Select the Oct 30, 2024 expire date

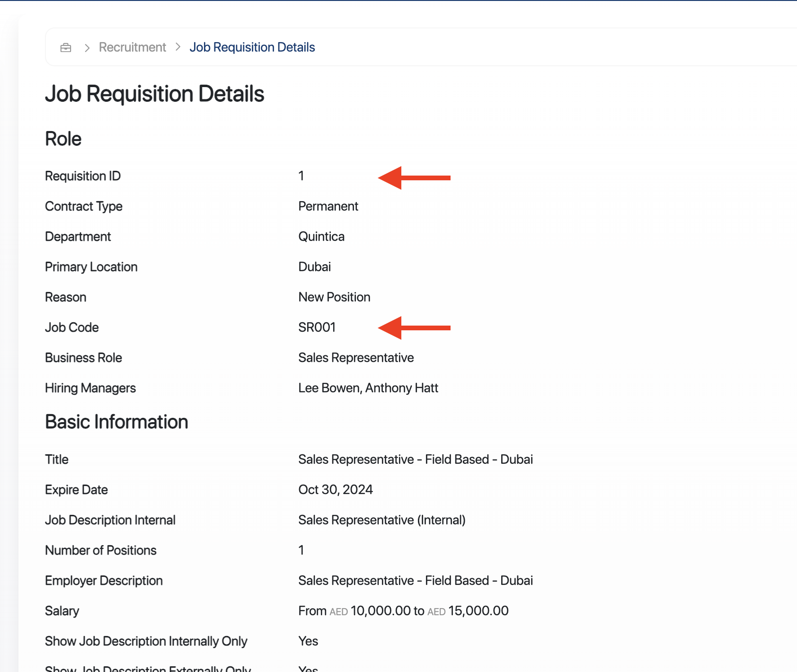coord(336,490)
